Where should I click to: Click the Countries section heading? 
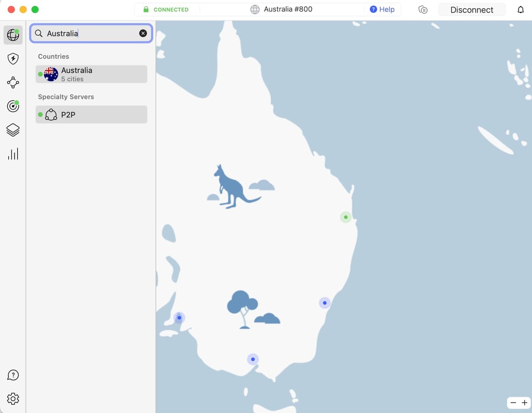pyautogui.click(x=54, y=56)
